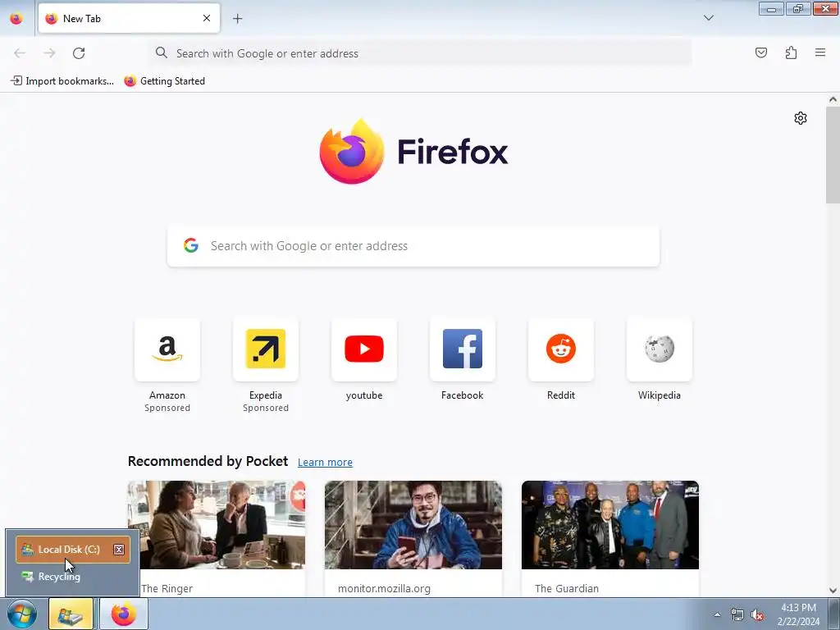Open the Facebook shortcut tile
The image size is (840, 630).
click(463, 349)
